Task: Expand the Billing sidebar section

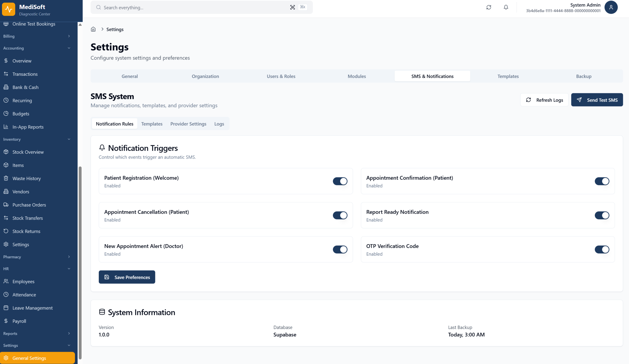Action: pos(37,36)
